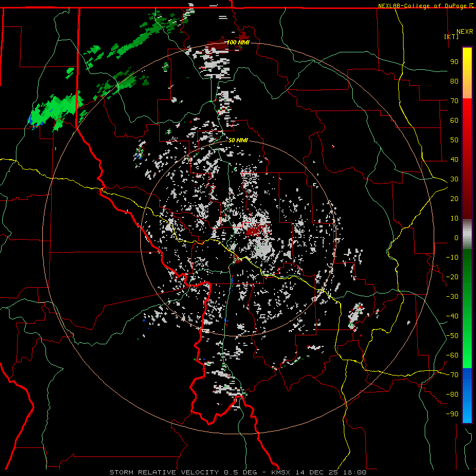Click the 40 value on the velocity scale
Image resolution: width=476 pixels, height=476 pixels.
[454, 159]
